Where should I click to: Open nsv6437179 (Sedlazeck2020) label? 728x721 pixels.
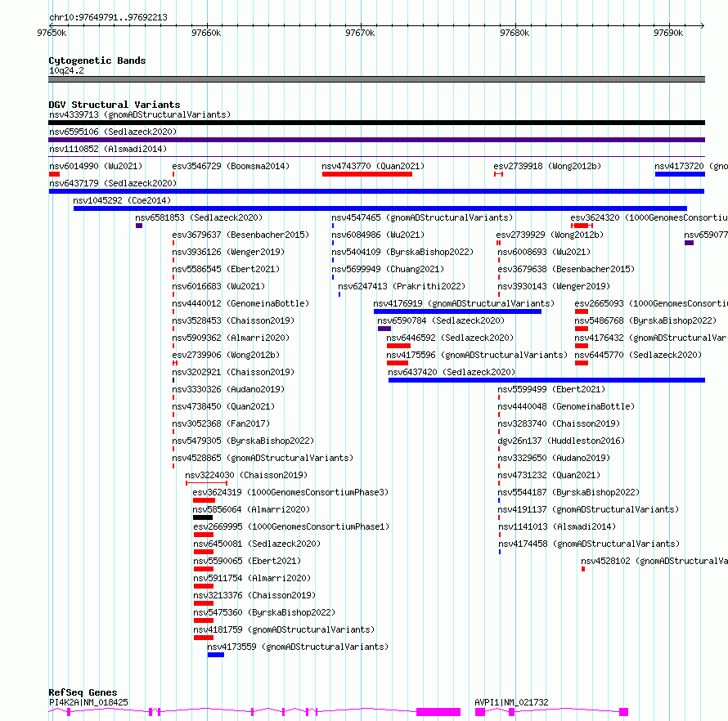(113, 183)
